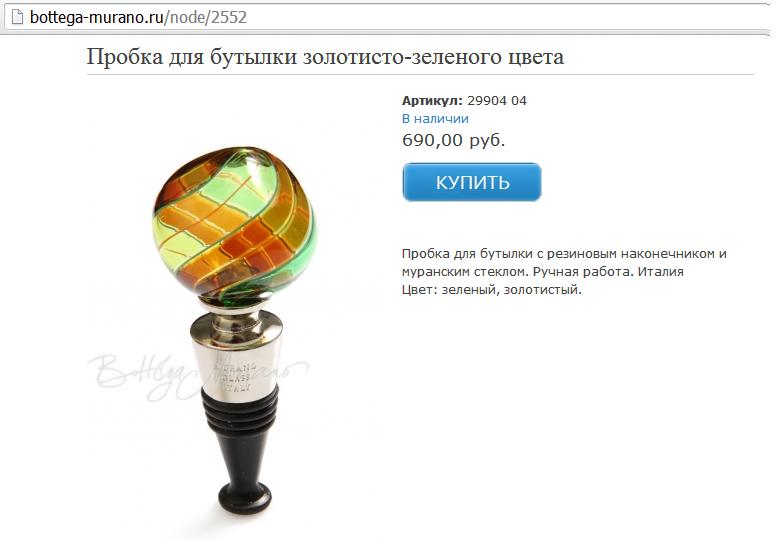Viewport: 777px width, 540px height.
Task: Click the 'Артикул:' label
Action: (432, 101)
